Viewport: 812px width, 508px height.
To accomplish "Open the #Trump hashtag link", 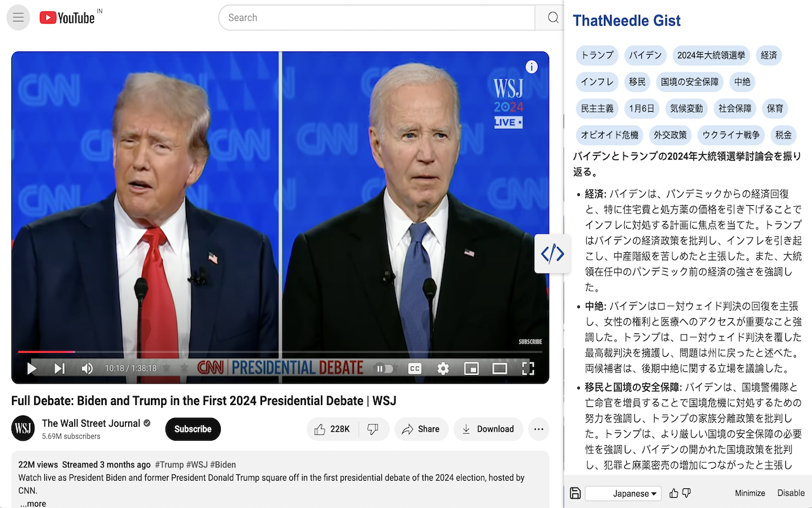I will (169, 465).
